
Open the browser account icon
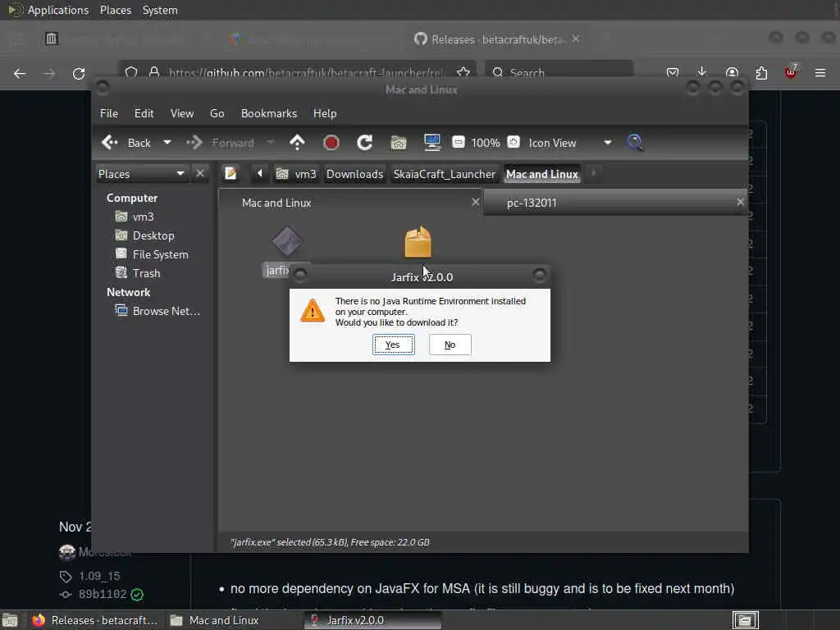(732, 73)
